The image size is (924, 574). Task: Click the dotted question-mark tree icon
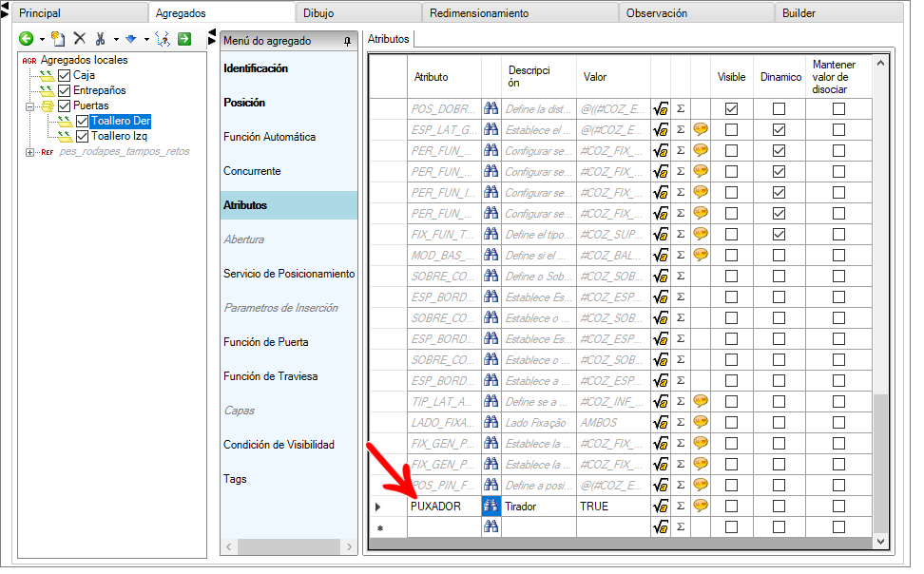162,39
